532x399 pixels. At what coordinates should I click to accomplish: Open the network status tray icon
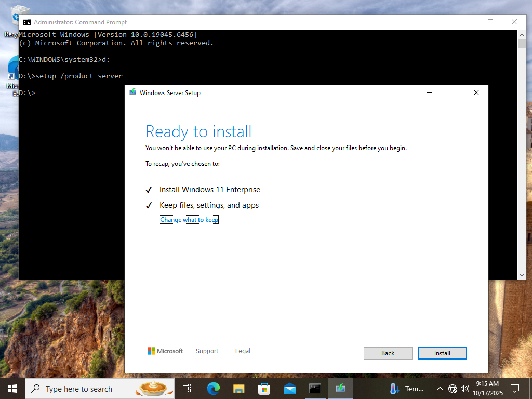tap(453, 389)
